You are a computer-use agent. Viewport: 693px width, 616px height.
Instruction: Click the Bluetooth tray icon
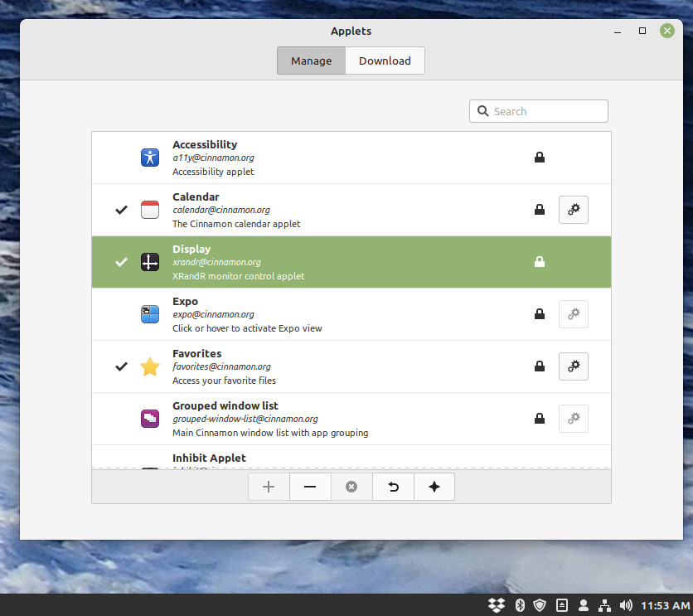[x=520, y=605]
